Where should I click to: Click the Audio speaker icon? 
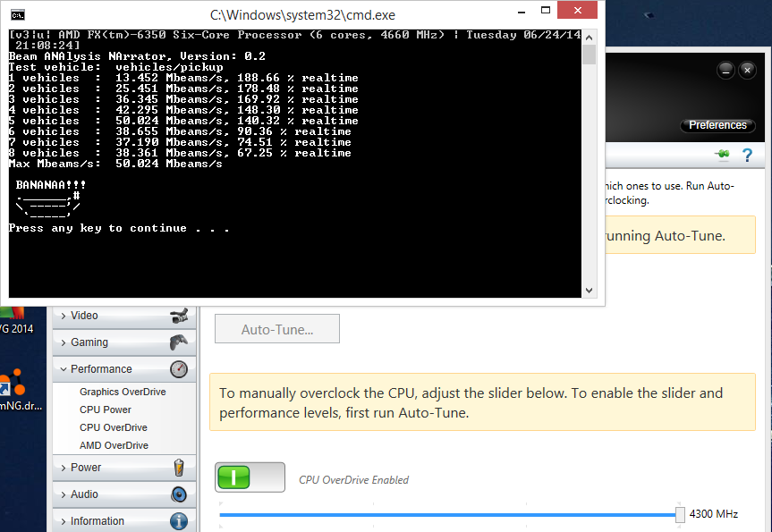179,494
